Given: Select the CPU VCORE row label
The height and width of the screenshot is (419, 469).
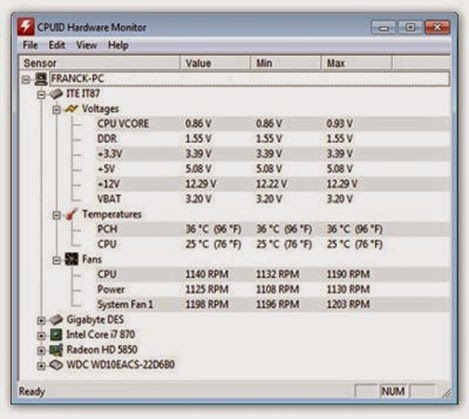Looking at the screenshot, I should click(123, 124).
